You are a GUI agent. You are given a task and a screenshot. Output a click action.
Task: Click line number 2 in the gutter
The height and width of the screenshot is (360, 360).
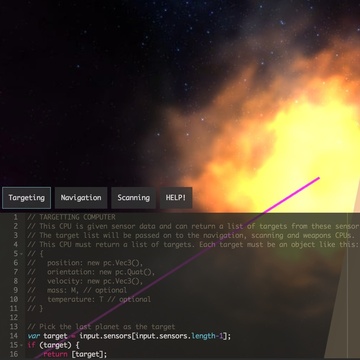16,226
